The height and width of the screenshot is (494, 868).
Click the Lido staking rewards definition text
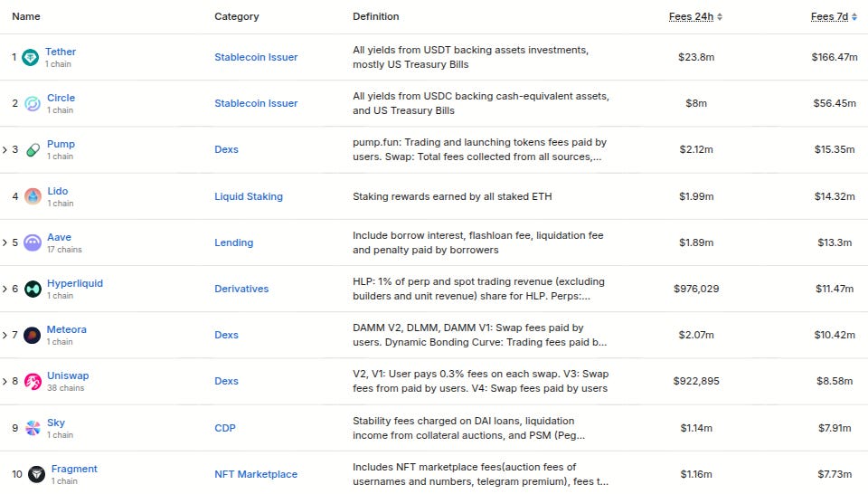click(452, 196)
